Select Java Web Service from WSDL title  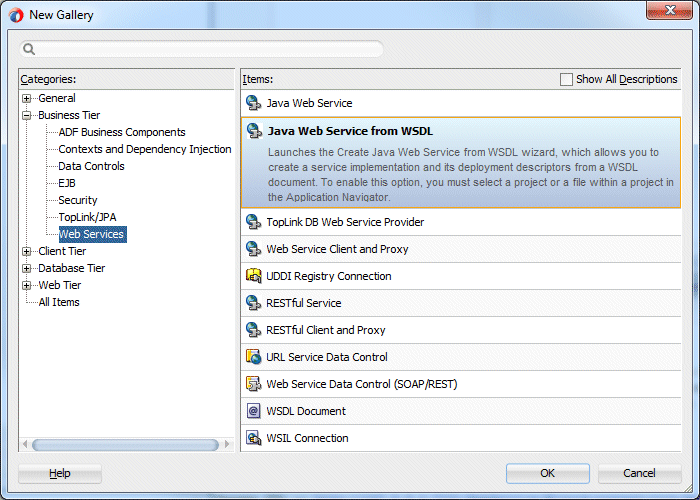click(350, 131)
